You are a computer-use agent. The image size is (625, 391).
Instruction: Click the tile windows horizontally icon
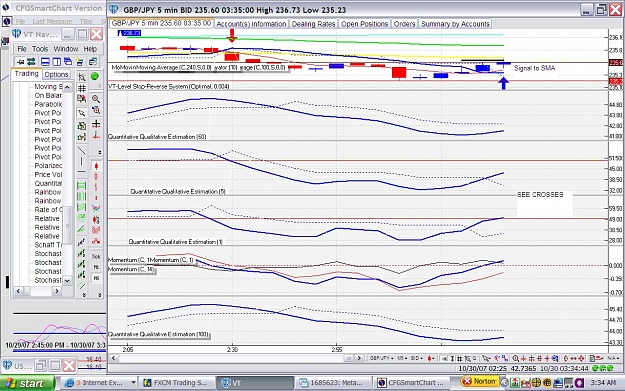click(x=45, y=62)
